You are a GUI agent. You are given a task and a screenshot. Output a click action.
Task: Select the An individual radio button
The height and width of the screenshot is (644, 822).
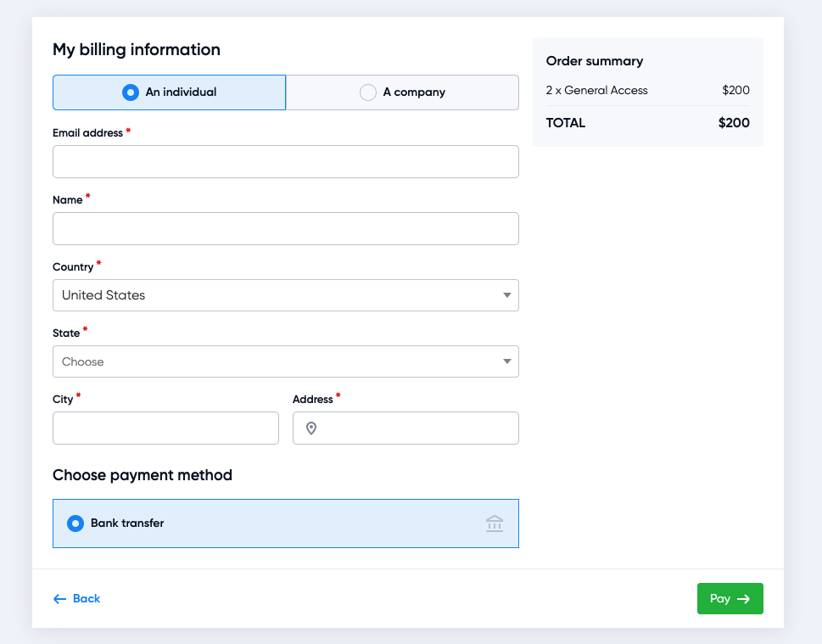(130, 92)
